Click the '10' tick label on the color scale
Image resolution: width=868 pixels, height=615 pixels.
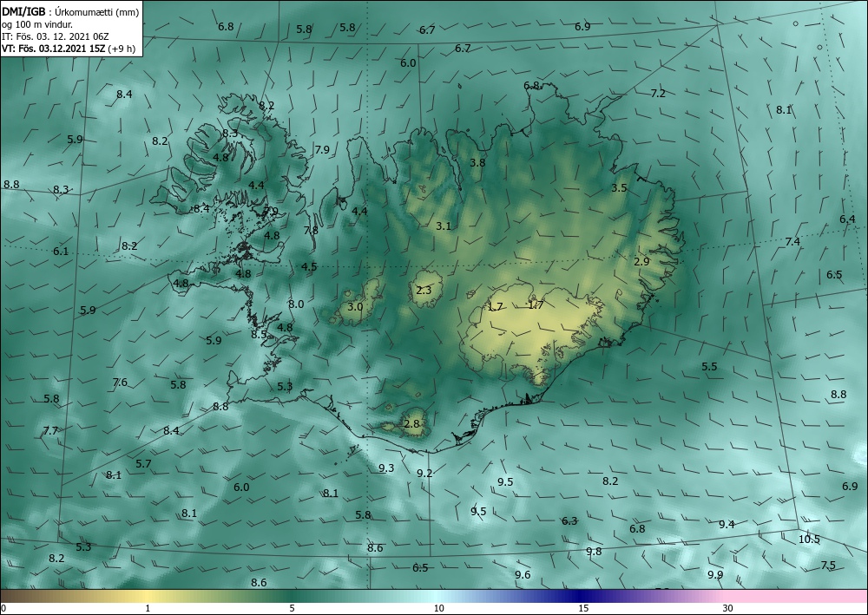(x=439, y=608)
